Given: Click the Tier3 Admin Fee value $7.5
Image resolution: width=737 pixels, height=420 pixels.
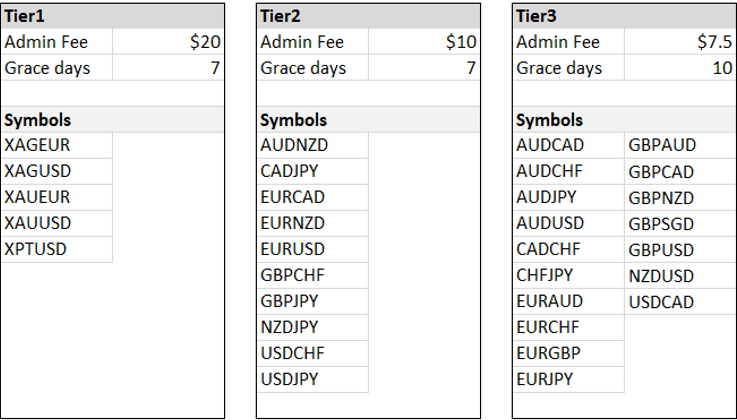Looking at the screenshot, I should (x=680, y=42).
